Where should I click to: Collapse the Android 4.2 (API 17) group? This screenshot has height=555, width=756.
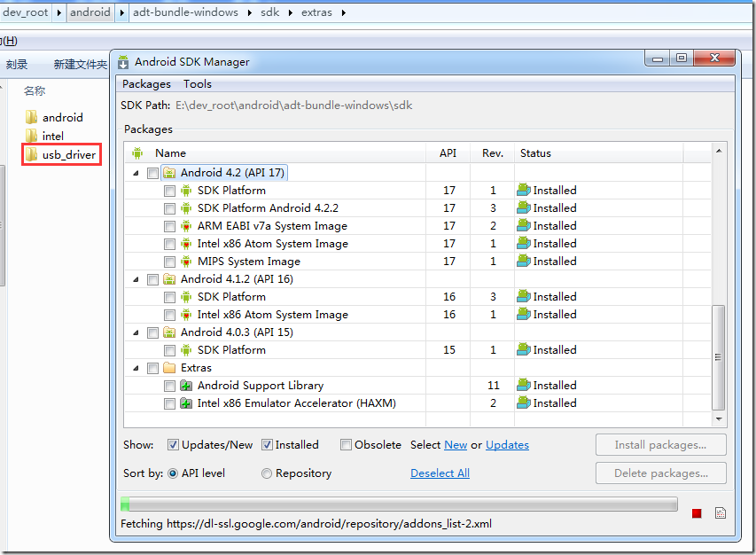pyautogui.click(x=136, y=173)
